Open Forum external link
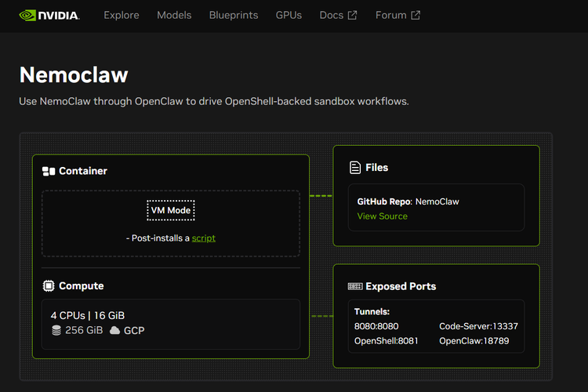Image resolution: width=588 pixels, height=392 pixels. 397,15
